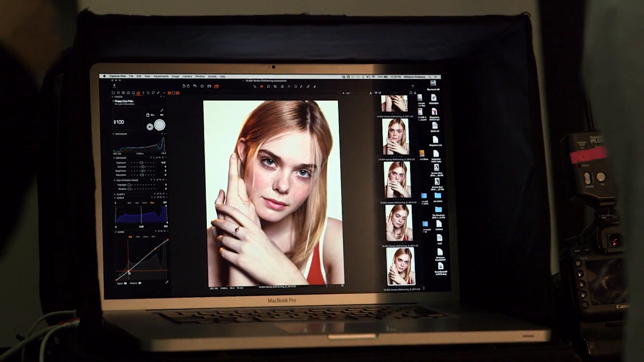The width and height of the screenshot is (644, 362).
Task: Click the Capture camera icon in toolbar
Action: [x=209, y=86]
